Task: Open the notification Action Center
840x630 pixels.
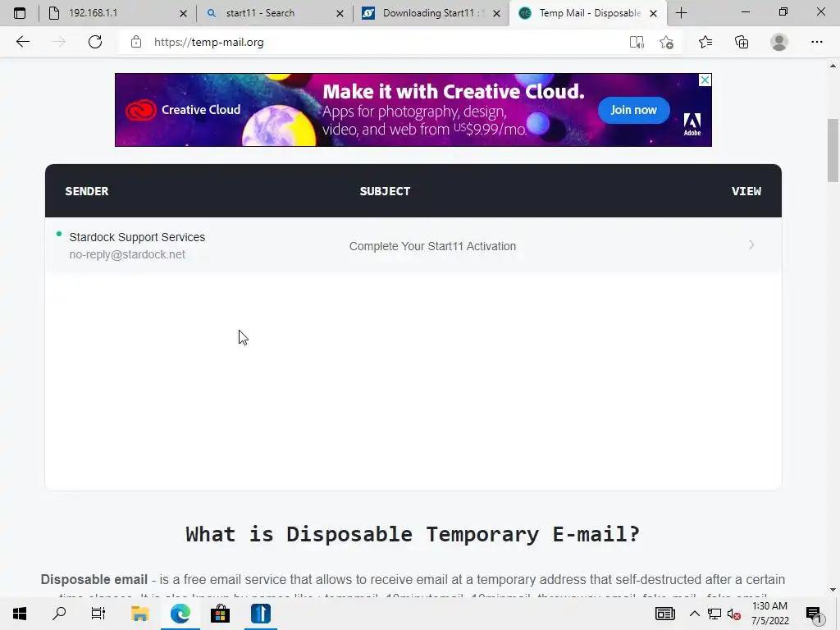Action: (814, 614)
